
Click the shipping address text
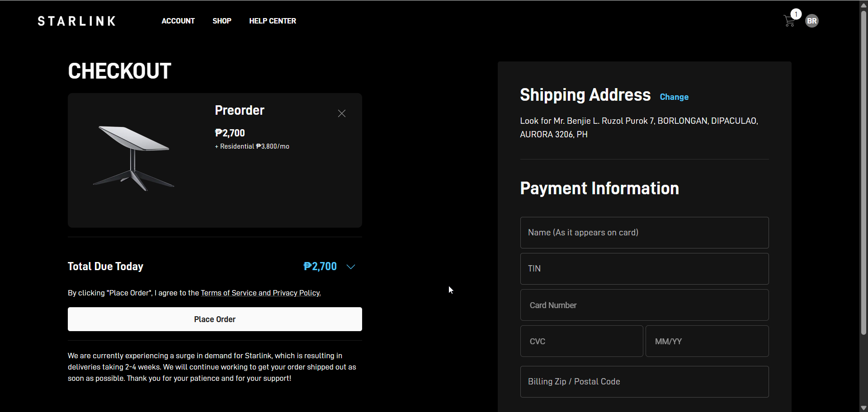point(639,127)
